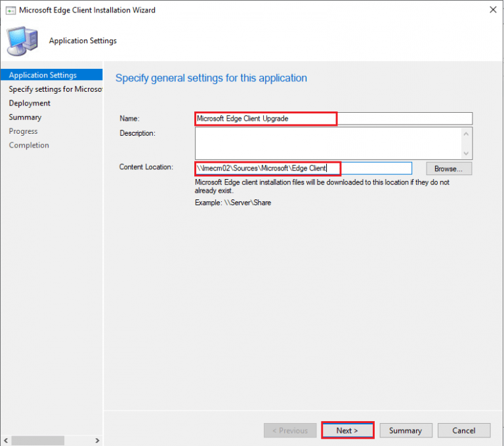Click the disabled Previous button

coord(290,430)
